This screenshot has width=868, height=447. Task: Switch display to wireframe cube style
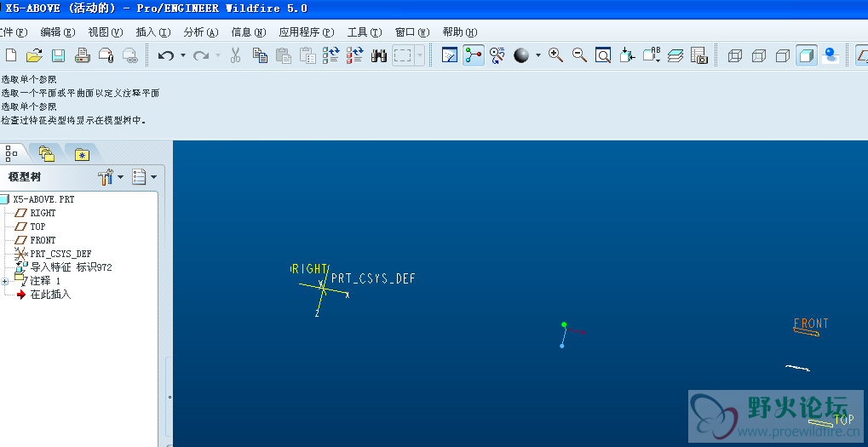[x=735, y=55]
